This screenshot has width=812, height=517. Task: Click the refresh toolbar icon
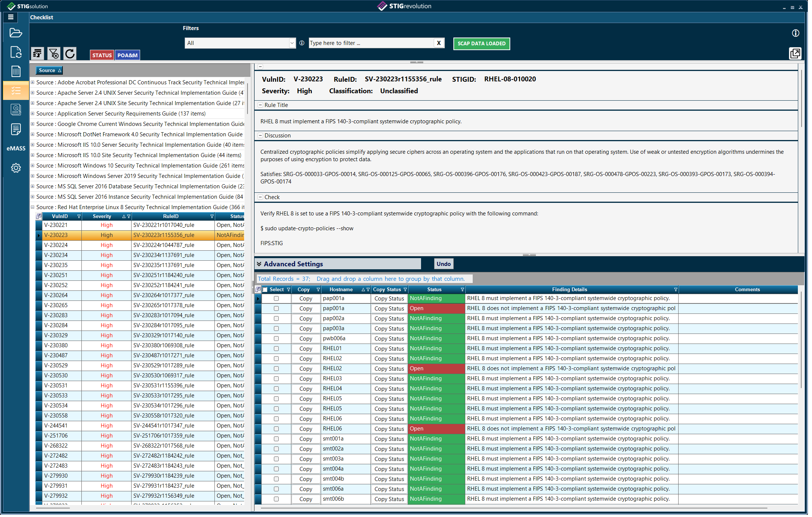coord(70,54)
